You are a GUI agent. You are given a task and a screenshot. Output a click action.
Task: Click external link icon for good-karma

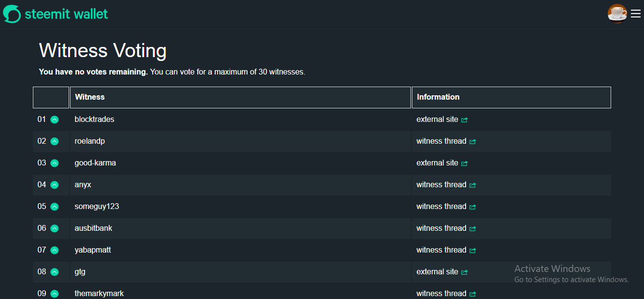point(465,164)
